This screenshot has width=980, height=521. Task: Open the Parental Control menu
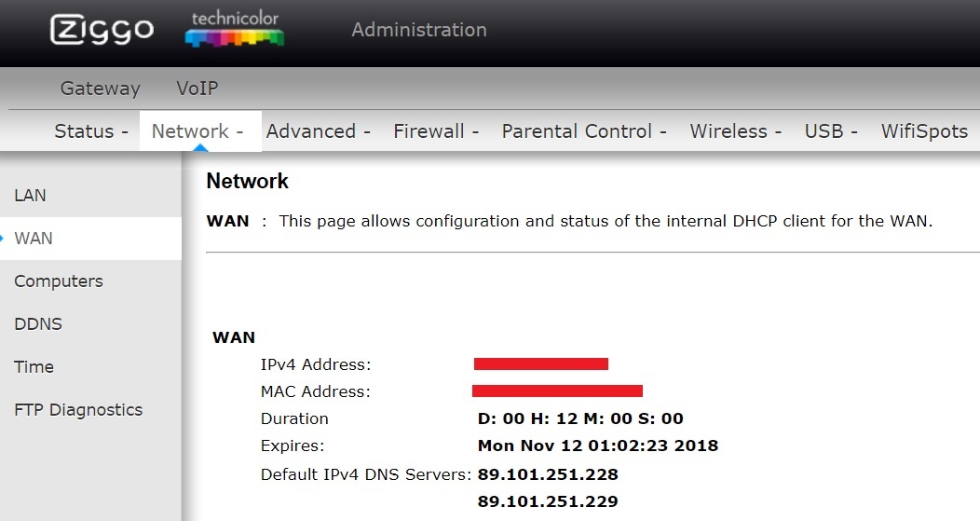point(583,131)
